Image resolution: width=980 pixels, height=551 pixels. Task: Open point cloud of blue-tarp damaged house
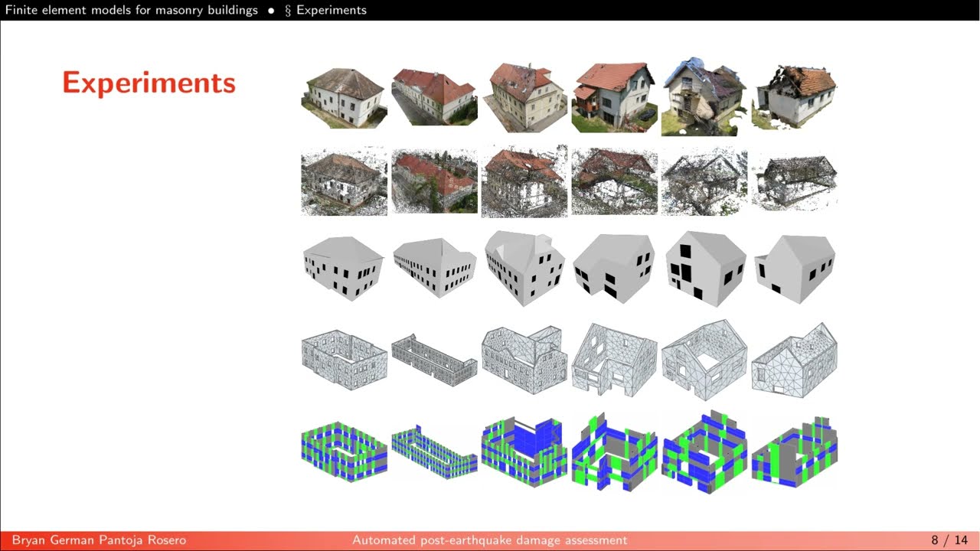tap(704, 182)
